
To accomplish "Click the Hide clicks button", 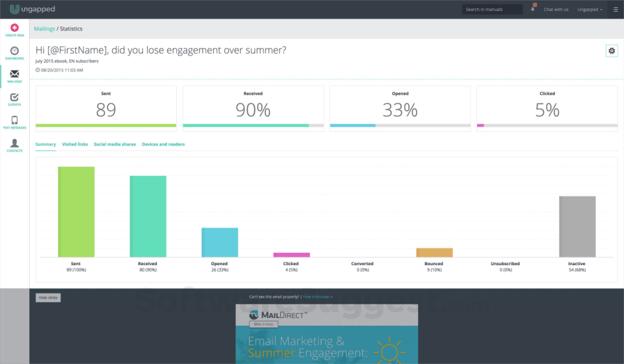I will point(48,298).
